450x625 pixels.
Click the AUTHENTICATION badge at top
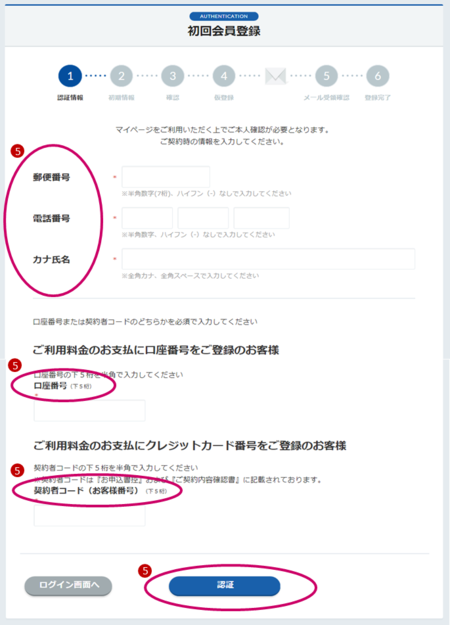click(224, 16)
